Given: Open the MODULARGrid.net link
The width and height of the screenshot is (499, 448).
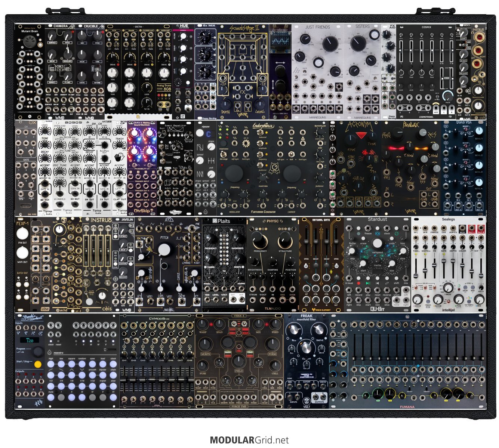Looking at the screenshot, I should pos(249,440).
